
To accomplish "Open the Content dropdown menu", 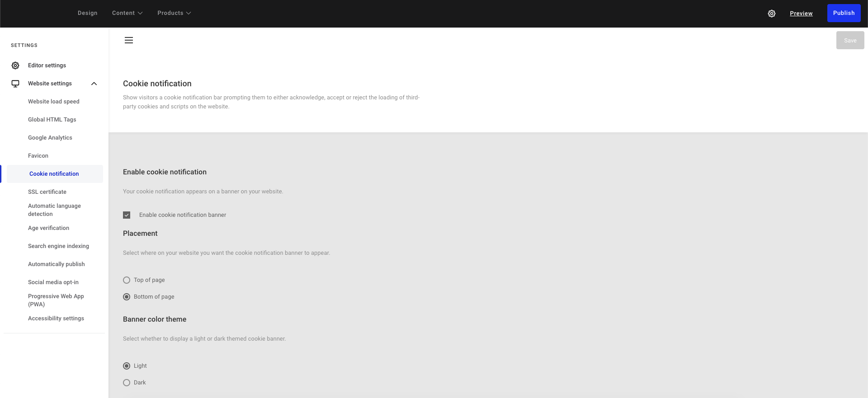I will pyautogui.click(x=127, y=13).
